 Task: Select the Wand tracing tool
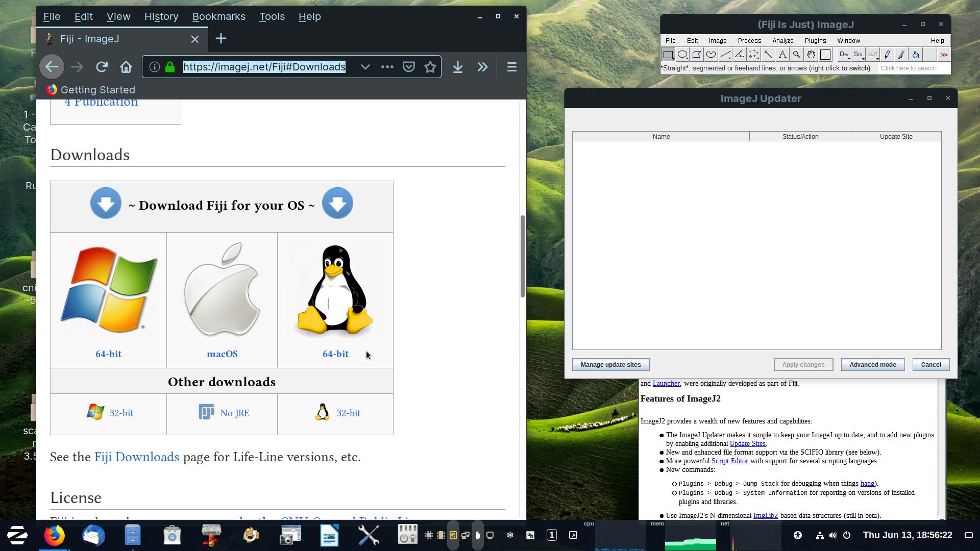point(768,55)
